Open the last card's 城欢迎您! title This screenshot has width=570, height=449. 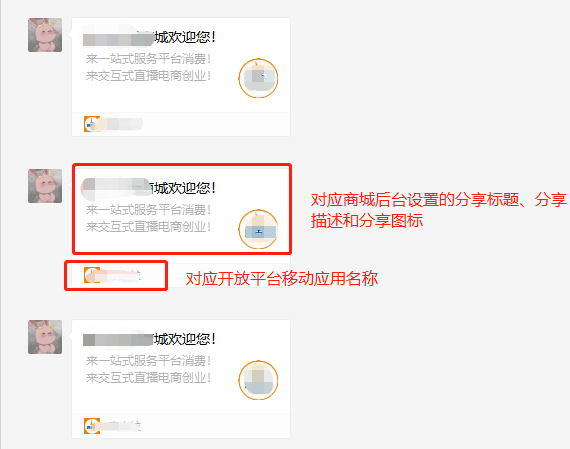point(185,339)
